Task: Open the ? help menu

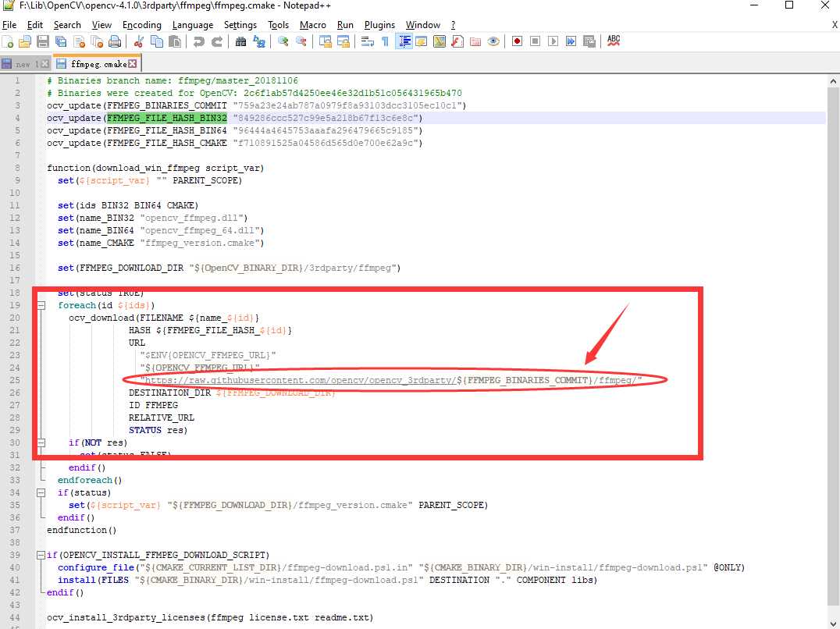Action: click(454, 25)
